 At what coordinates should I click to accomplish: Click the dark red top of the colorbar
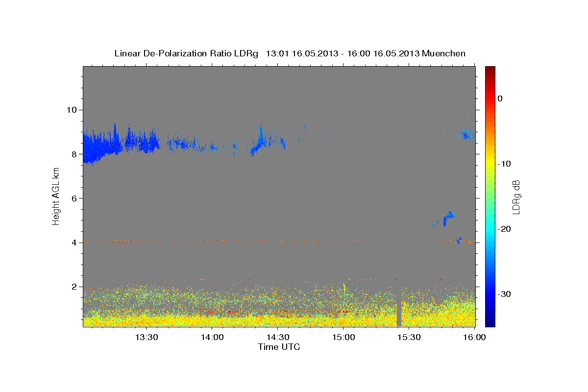[490, 71]
